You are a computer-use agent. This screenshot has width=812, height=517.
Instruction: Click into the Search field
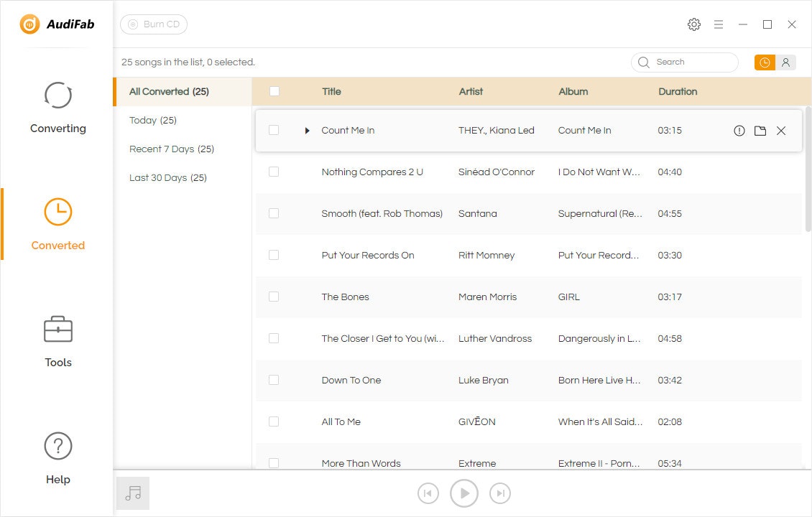pyautogui.click(x=685, y=62)
